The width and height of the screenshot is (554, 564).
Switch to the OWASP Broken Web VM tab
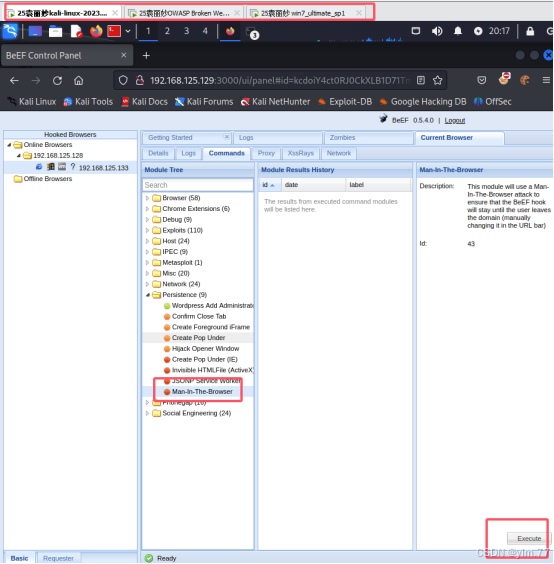click(184, 13)
